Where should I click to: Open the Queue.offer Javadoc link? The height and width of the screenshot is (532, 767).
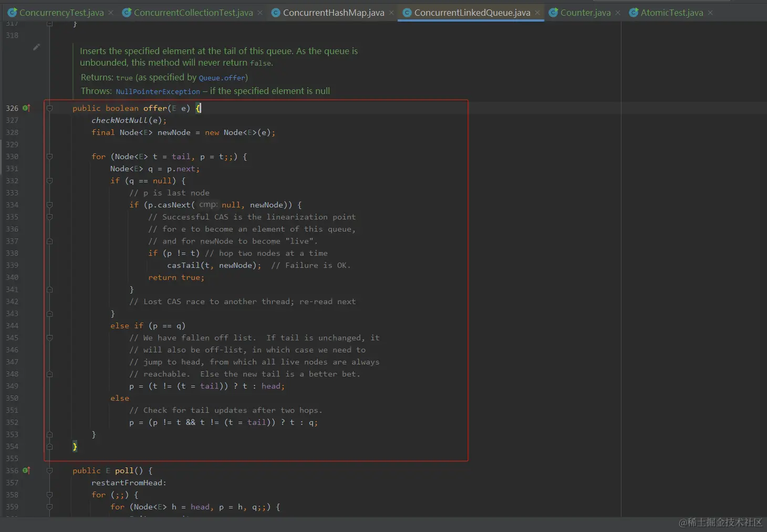[x=222, y=78]
